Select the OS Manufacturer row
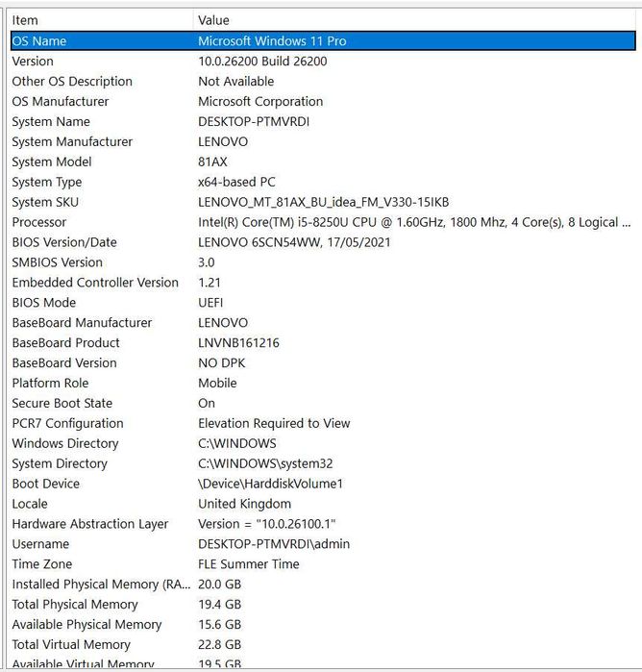Screen dimensions: 642x672 coord(323,102)
